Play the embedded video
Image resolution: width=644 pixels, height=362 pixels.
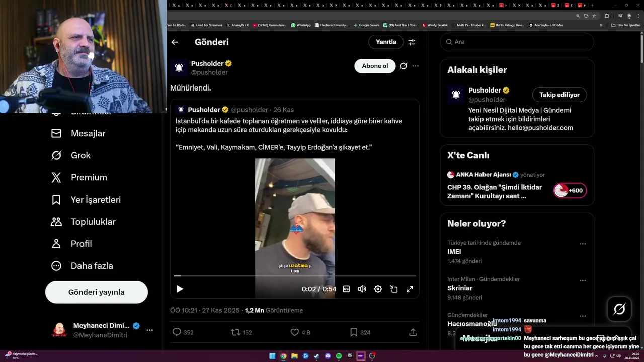coord(180,289)
